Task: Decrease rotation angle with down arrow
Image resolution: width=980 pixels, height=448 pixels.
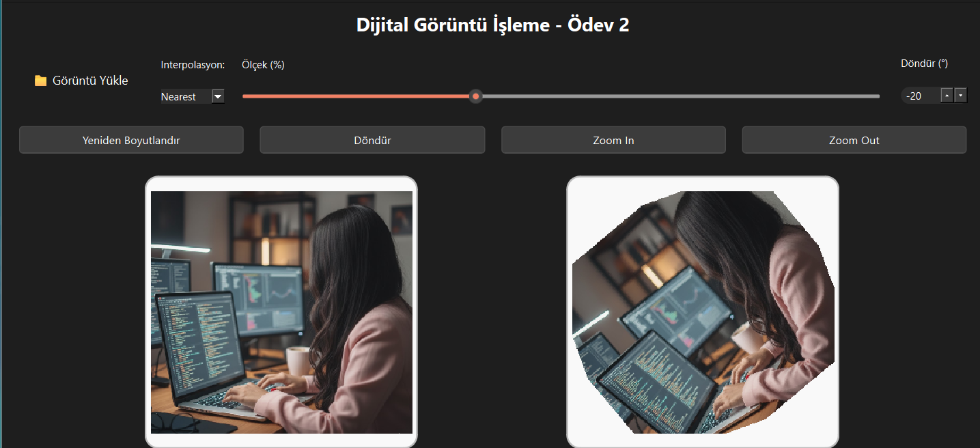Action: pyautogui.click(x=960, y=96)
